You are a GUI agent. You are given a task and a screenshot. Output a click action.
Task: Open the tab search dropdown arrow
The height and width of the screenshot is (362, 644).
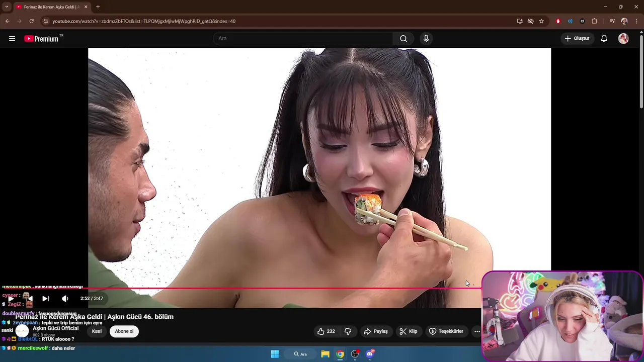[x=7, y=7]
